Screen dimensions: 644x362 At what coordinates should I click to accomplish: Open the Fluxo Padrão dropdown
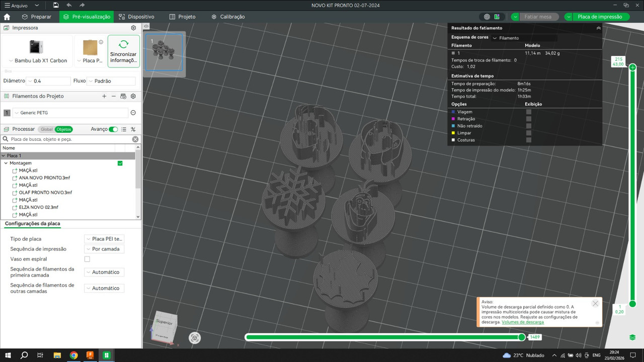click(x=111, y=81)
